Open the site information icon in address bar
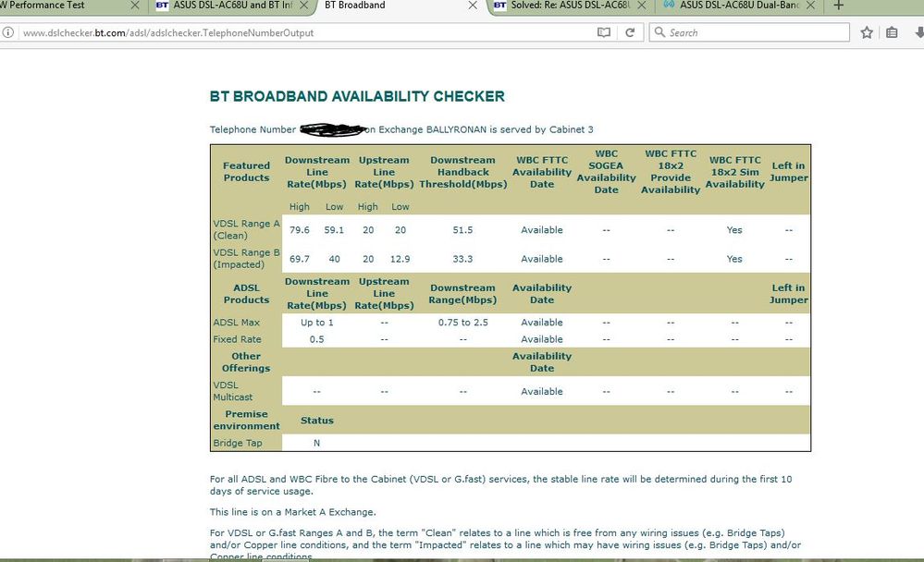Viewport: 924px width, 562px height. click(x=7, y=32)
